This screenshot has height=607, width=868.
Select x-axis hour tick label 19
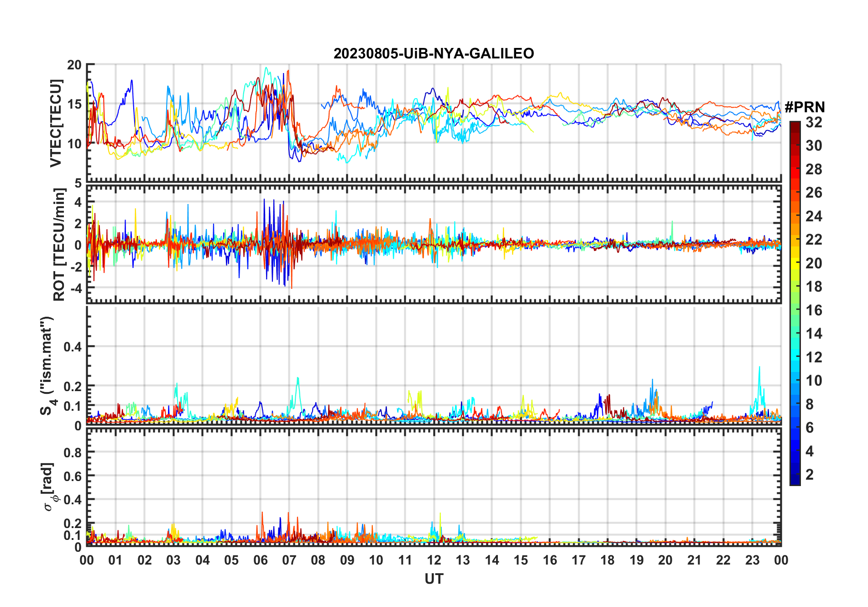(x=636, y=560)
